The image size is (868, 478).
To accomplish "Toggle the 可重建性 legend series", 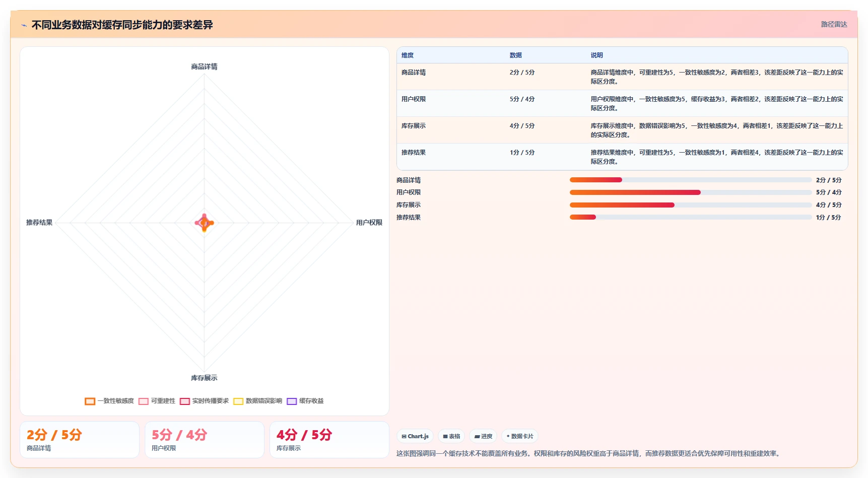I will (x=157, y=401).
